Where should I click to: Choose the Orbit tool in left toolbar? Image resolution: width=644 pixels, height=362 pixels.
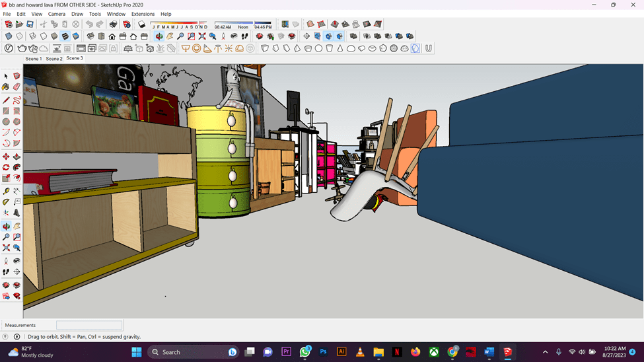point(6,227)
